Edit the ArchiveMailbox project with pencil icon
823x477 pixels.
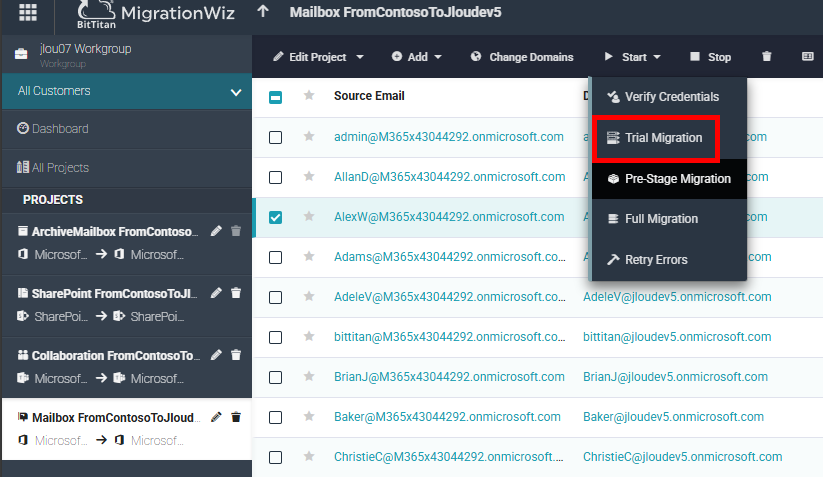click(216, 231)
